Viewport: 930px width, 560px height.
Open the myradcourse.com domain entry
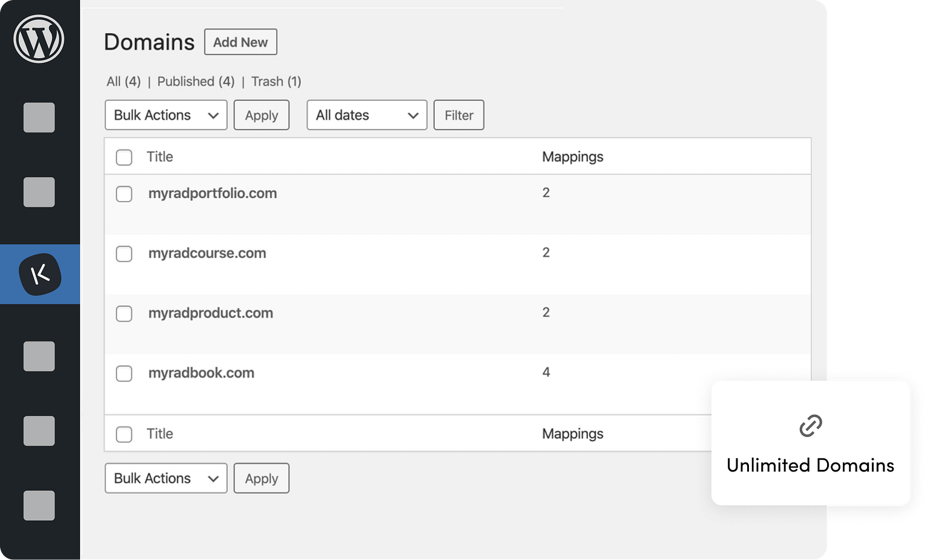tap(207, 253)
